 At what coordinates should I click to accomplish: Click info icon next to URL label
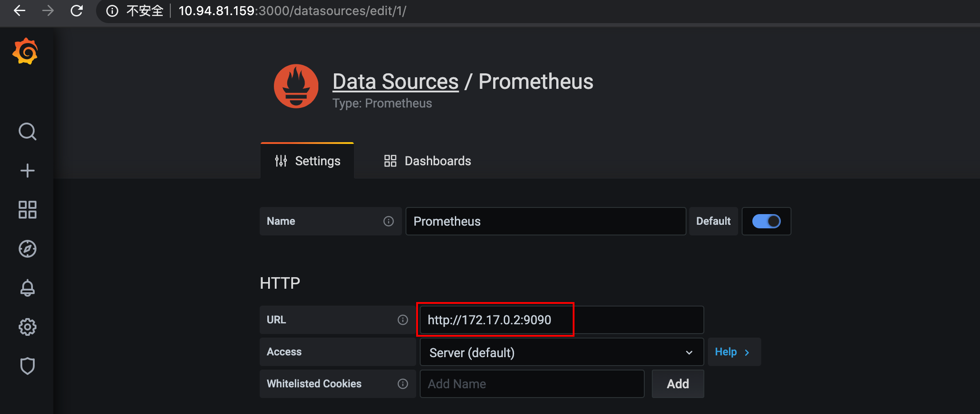coord(403,320)
